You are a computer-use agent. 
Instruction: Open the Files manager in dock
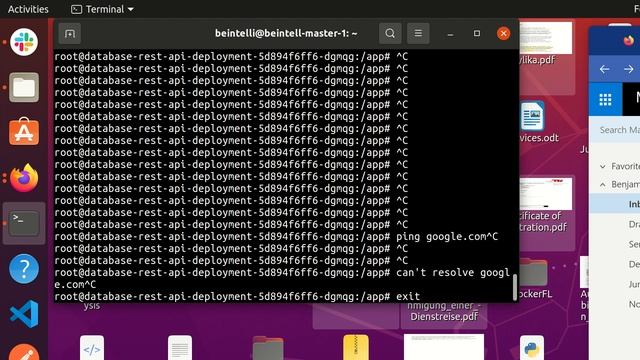click(24, 87)
